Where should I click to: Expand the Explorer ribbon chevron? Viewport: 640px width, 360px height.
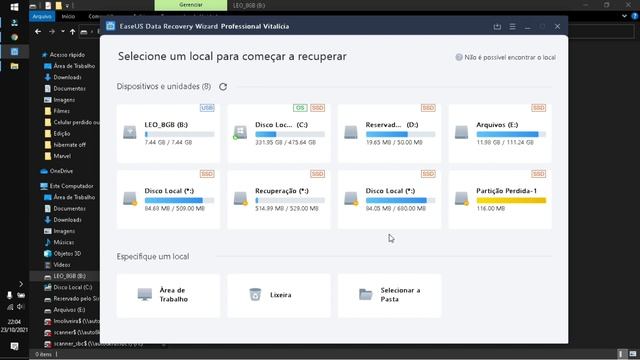(x=624, y=16)
